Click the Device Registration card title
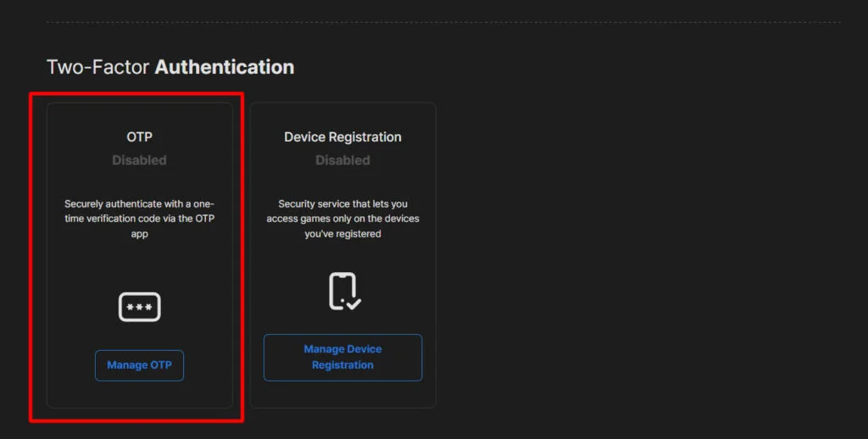 click(x=342, y=136)
